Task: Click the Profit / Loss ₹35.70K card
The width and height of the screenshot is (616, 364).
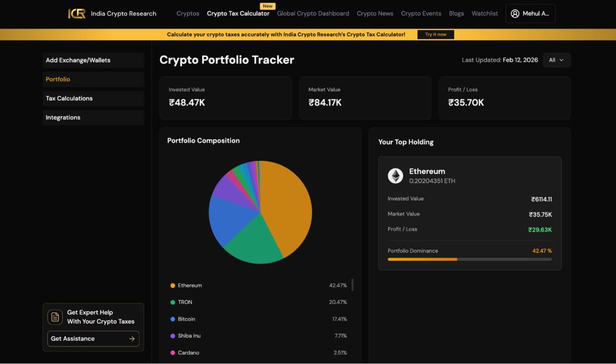Action: point(505,98)
